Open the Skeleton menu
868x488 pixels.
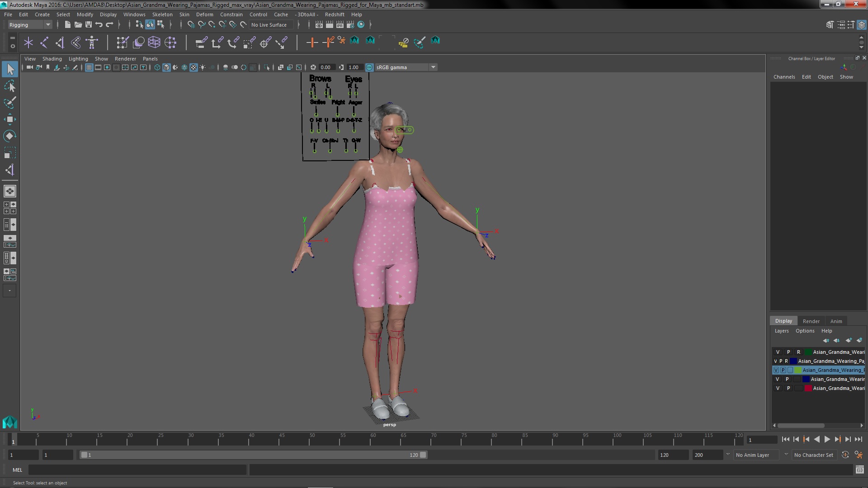pos(162,14)
